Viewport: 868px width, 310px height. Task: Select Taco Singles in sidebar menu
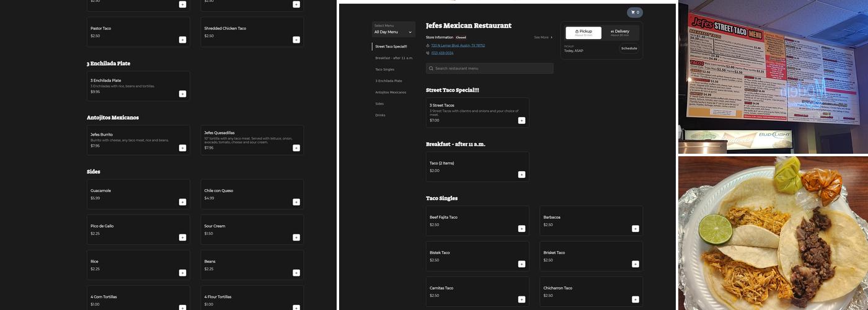pyautogui.click(x=385, y=69)
